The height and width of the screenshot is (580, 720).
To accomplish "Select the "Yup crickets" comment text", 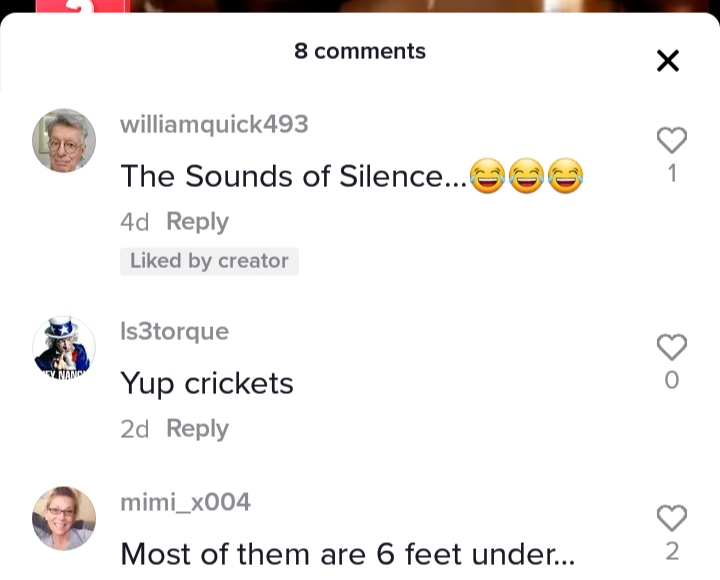I will click(x=207, y=384).
